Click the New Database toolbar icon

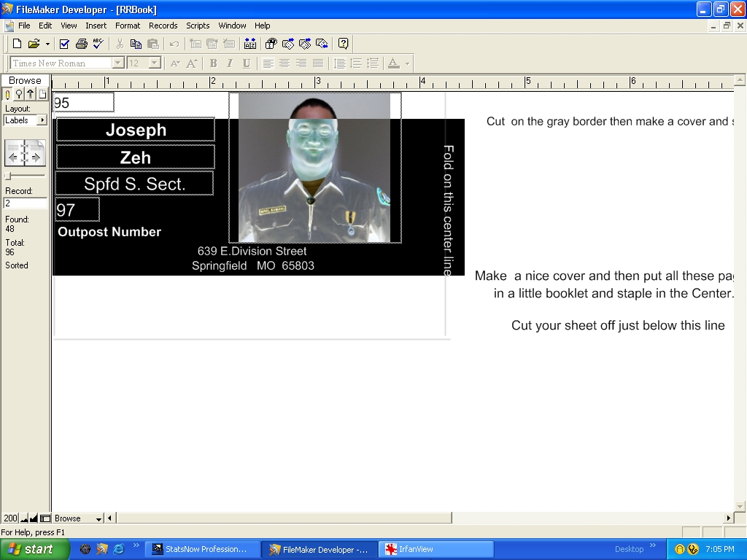click(x=18, y=44)
